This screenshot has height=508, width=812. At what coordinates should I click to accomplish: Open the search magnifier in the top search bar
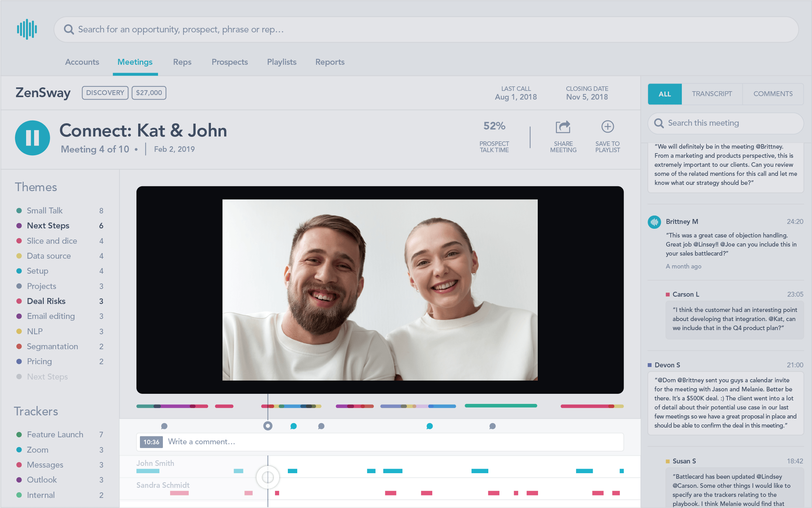(69, 29)
